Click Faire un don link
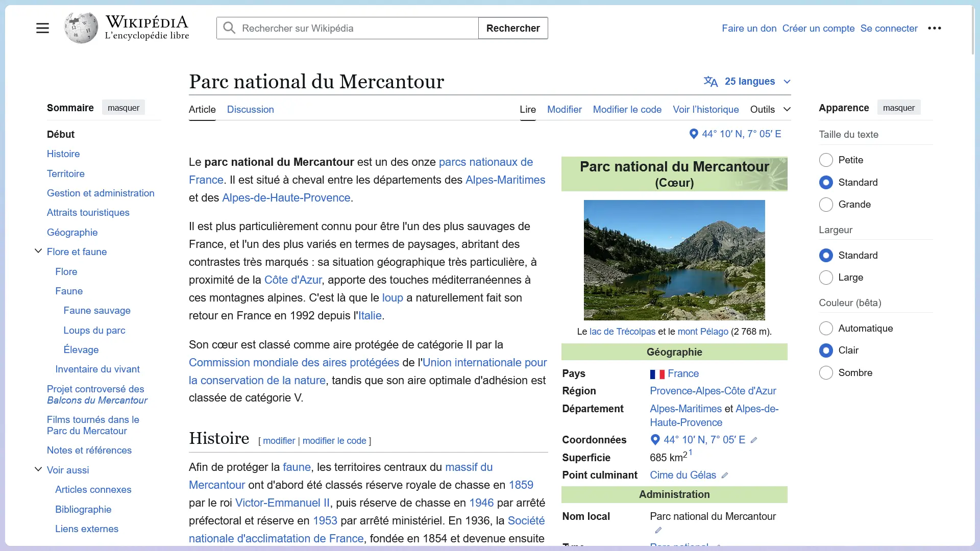 [x=749, y=28]
